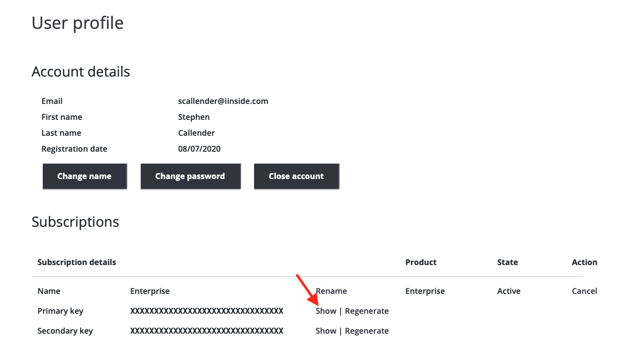
Task: Rename the Enterprise subscription
Action: click(331, 291)
